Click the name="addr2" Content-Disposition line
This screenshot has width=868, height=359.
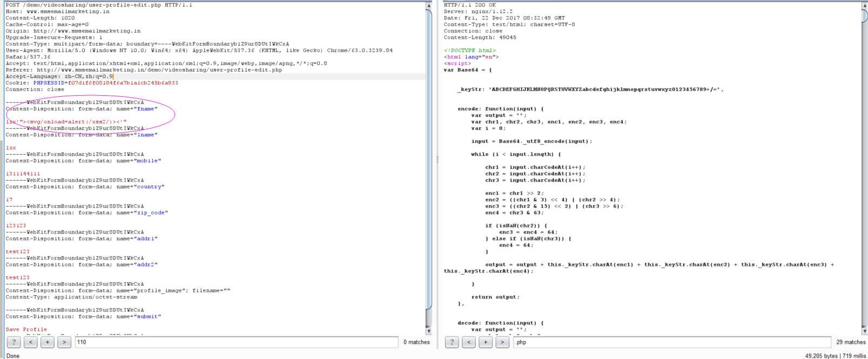(x=82, y=264)
